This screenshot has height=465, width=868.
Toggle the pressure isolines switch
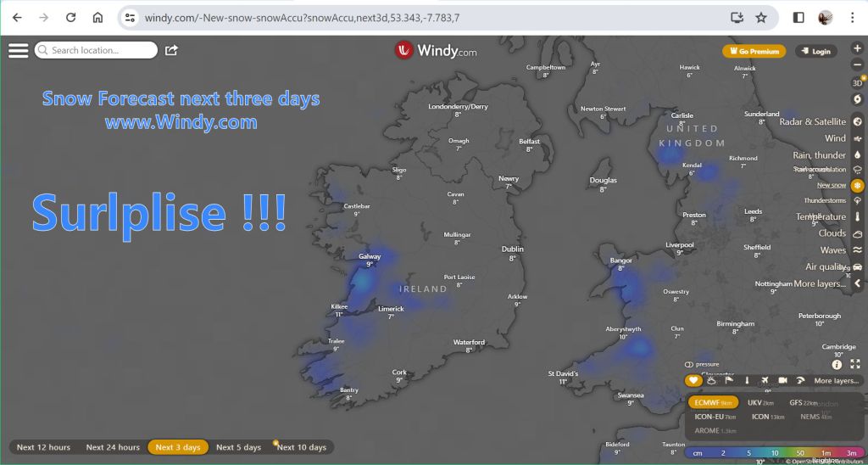[x=690, y=364]
